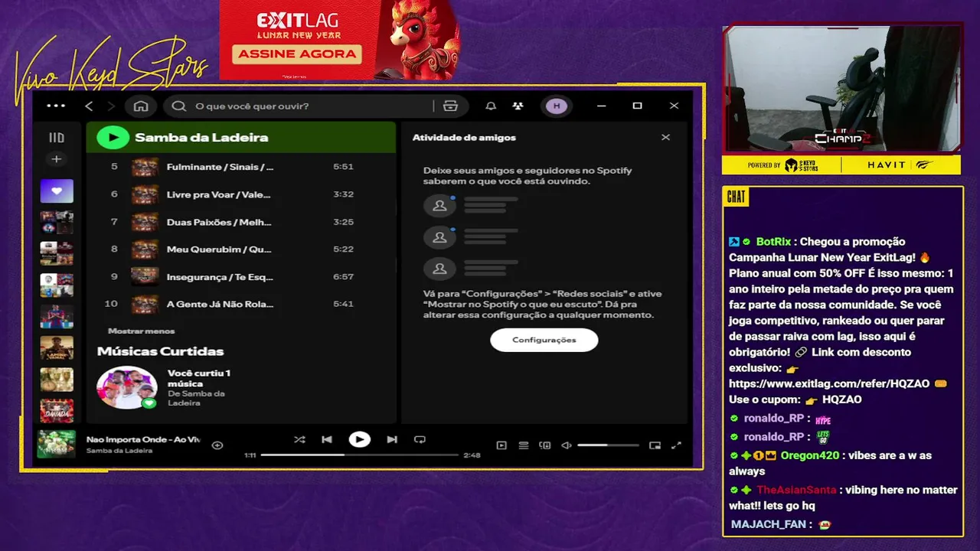The width and height of the screenshot is (980, 551).
Task: Skip to previous track
Action: click(327, 439)
